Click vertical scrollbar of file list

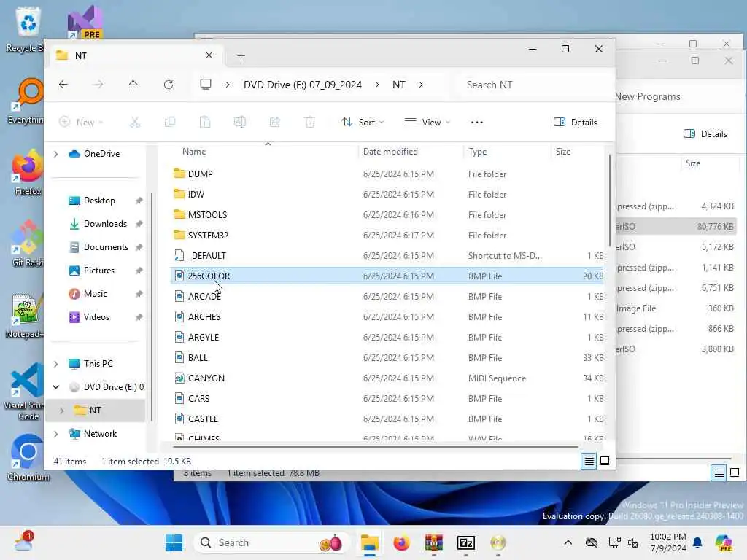point(609,200)
